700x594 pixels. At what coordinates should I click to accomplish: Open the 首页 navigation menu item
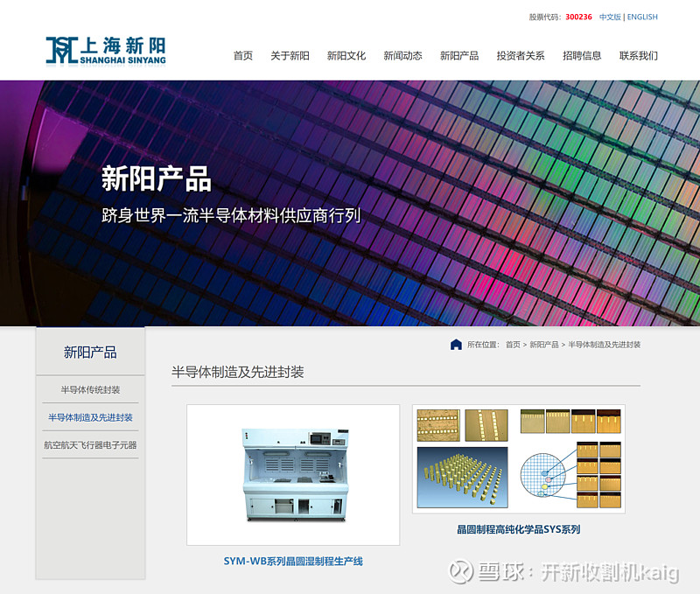(x=243, y=56)
